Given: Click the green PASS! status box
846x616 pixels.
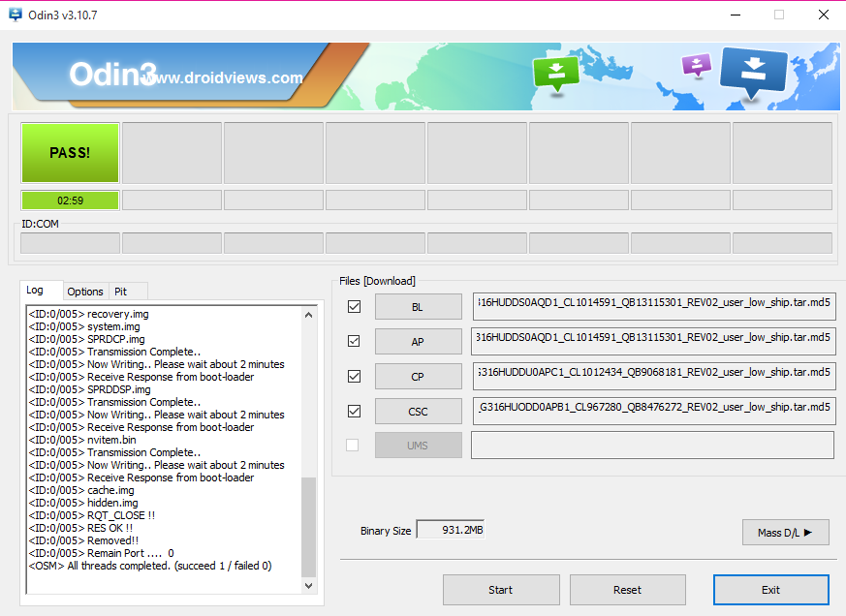Looking at the screenshot, I should tap(70, 153).
